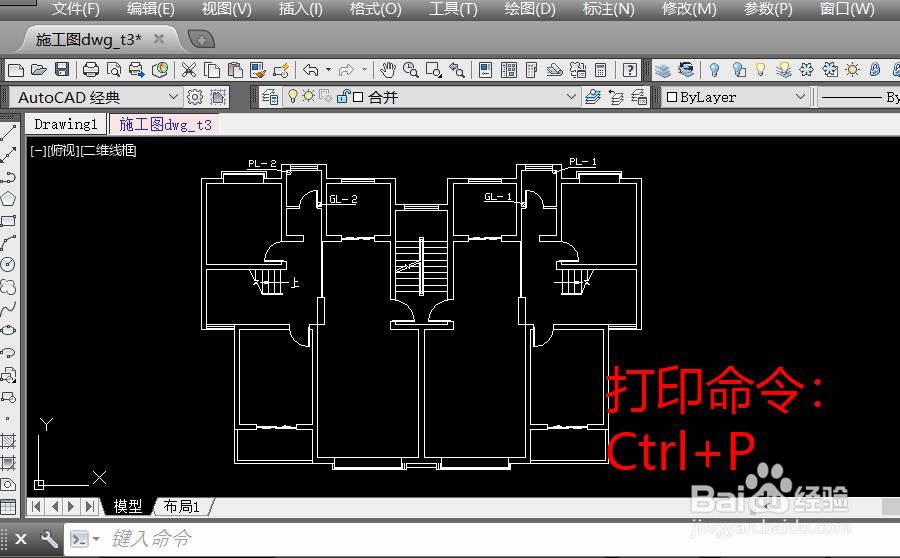900x558 pixels.
Task: Open the 文件(F) menu
Action: [75, 9]
